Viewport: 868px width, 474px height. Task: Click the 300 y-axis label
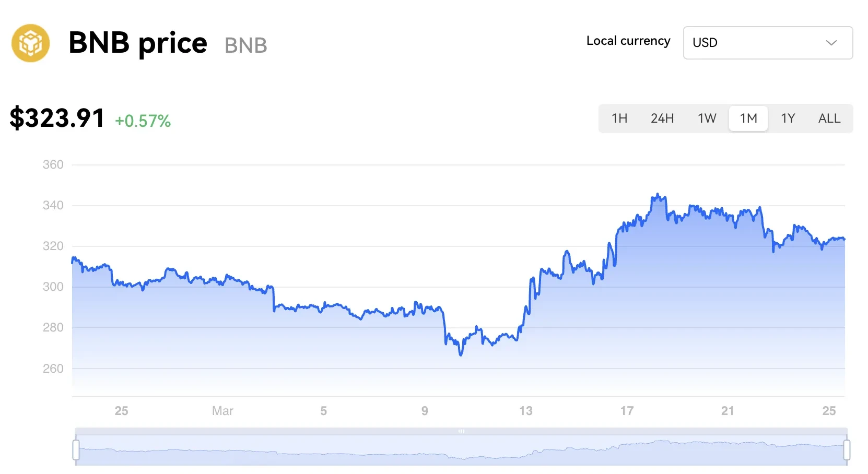[53, 287]
